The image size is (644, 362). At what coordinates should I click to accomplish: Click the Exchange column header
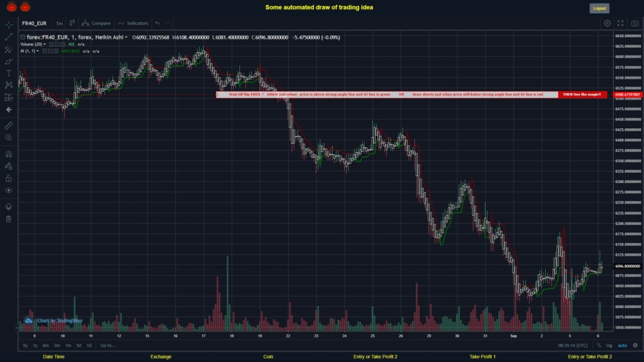tap(160, 357)
